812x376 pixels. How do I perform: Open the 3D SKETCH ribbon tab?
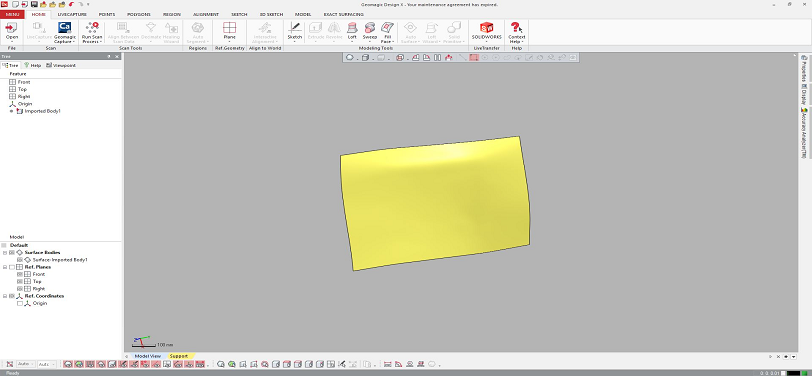270,15
